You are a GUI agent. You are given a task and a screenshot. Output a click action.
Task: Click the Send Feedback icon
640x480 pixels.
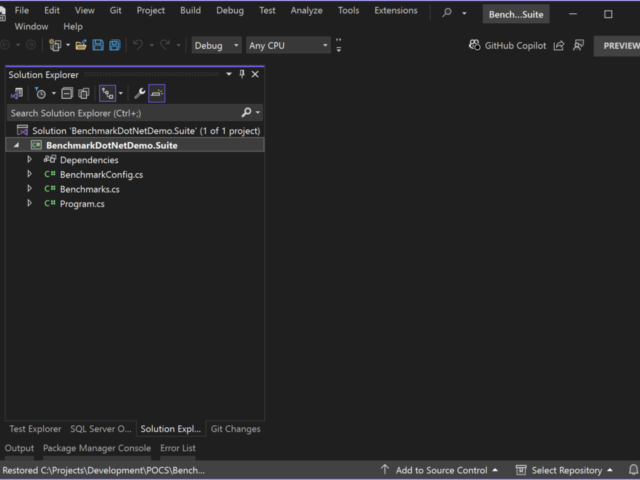coord(577,46)
